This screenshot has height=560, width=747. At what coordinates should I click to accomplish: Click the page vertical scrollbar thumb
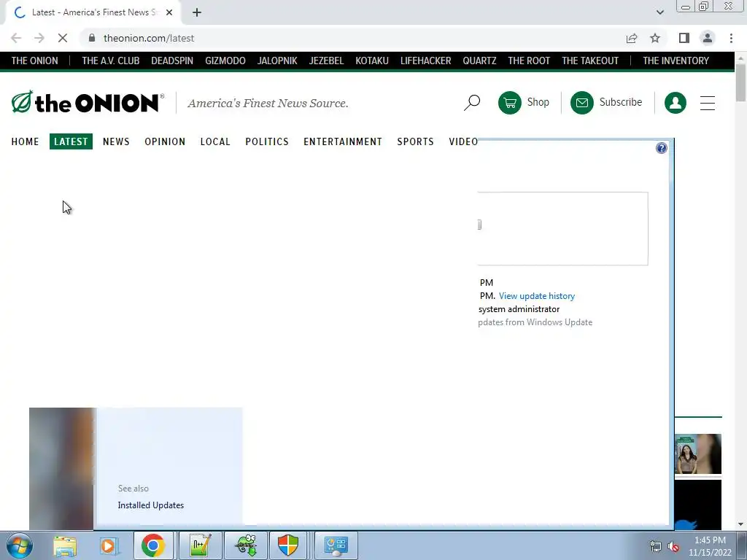pyautogui.click(x=741, y=82)
